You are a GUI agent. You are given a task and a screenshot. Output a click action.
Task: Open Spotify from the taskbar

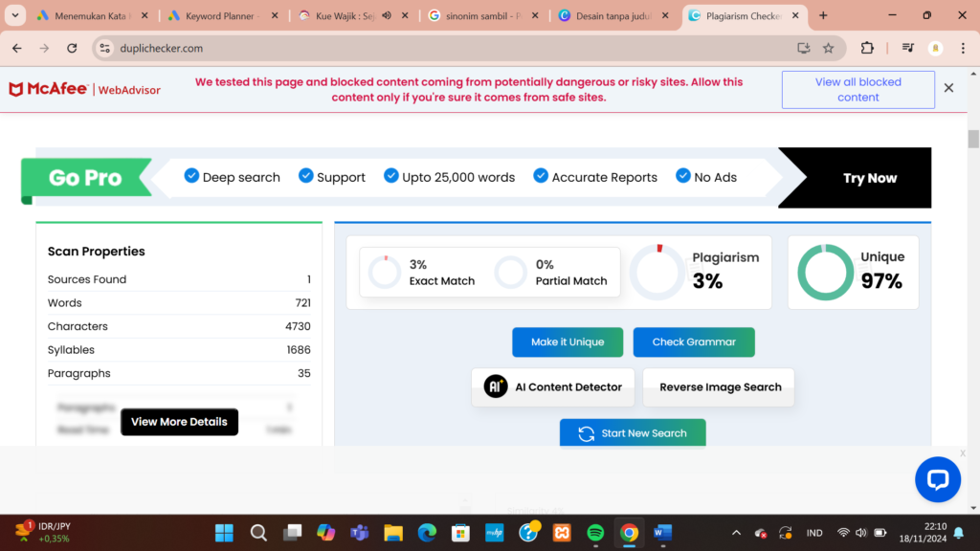tap(595, 533)
